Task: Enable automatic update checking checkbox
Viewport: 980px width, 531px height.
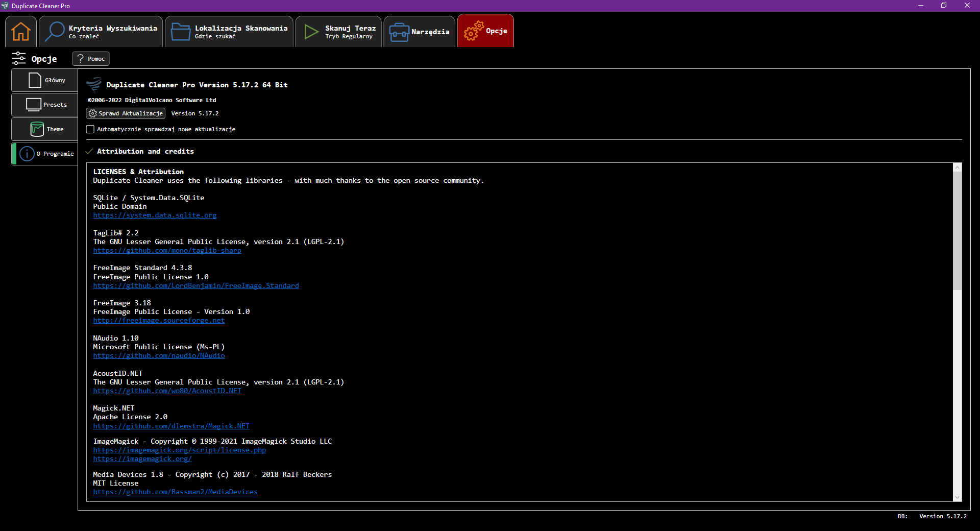Action: tap(90, 129)
